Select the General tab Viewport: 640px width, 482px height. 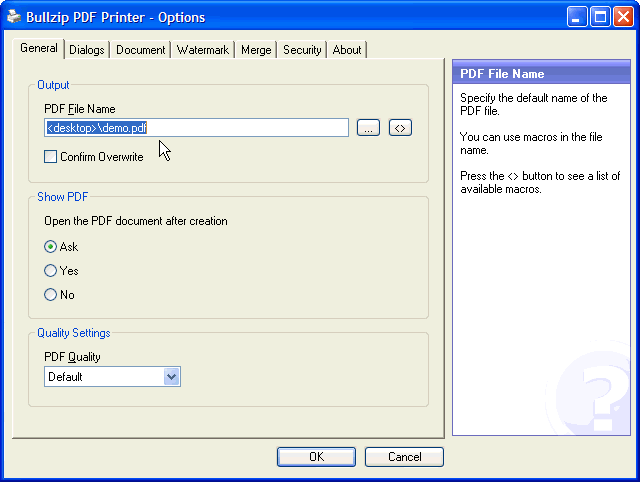click(x=39, y=49)
